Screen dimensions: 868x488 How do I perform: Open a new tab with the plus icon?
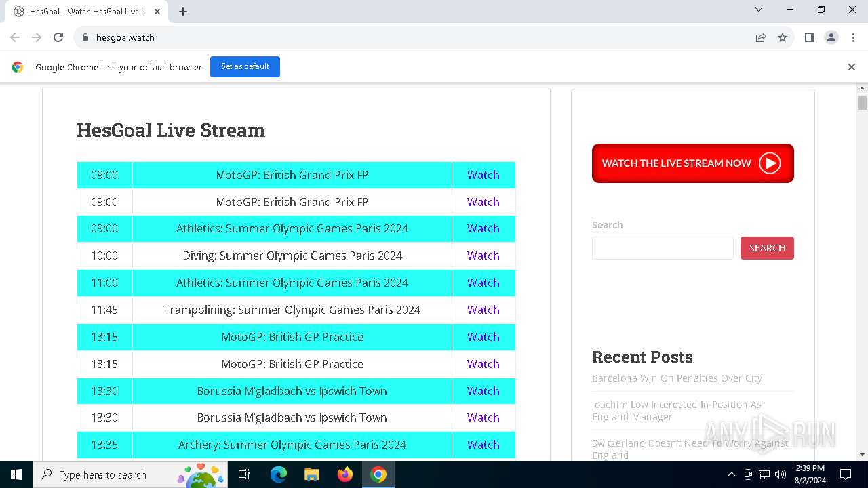[x=183, y=12]
